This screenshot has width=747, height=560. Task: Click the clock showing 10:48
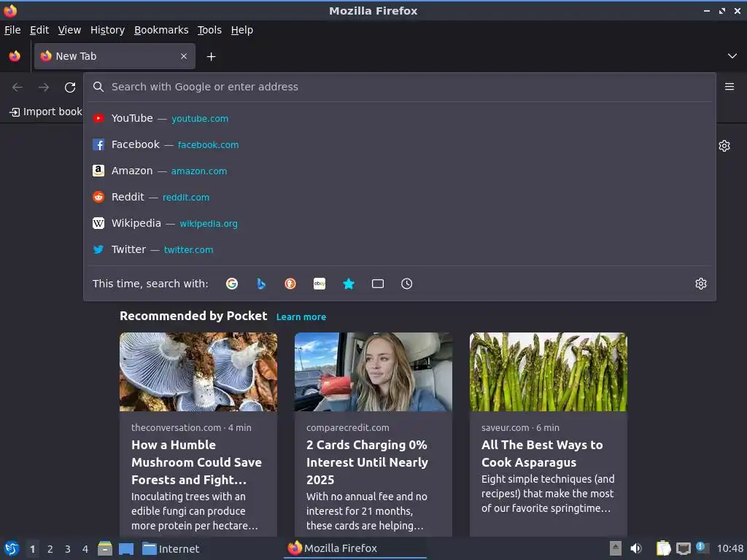[729, 548]
